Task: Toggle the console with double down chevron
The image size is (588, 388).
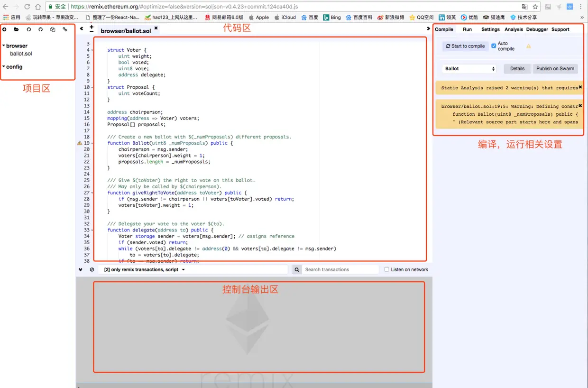Action: click(81, 269)
